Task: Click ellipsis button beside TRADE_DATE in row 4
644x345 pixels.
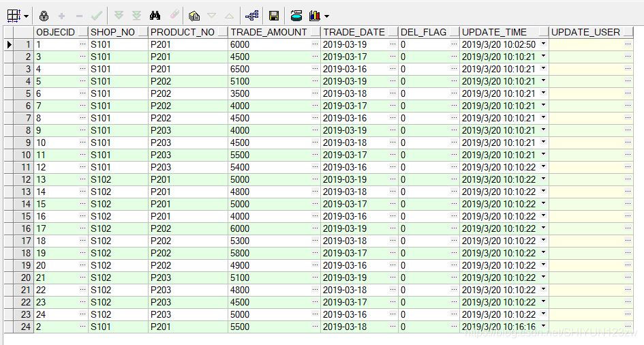Action: 393,81
